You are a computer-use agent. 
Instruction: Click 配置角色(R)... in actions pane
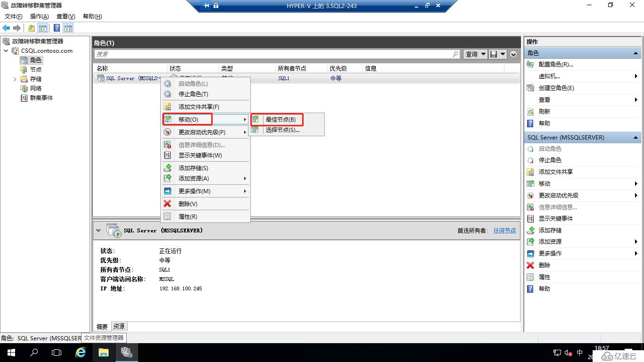(x=556, y=65)
